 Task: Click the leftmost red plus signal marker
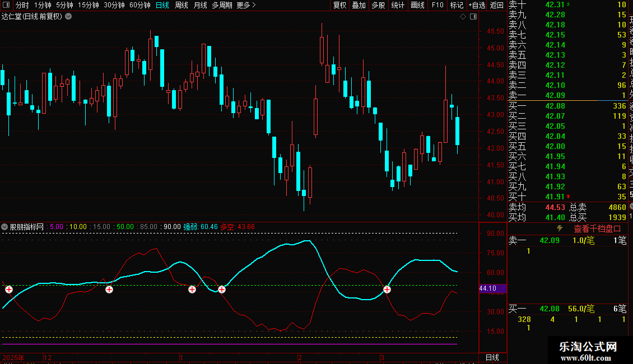[9, 290]
